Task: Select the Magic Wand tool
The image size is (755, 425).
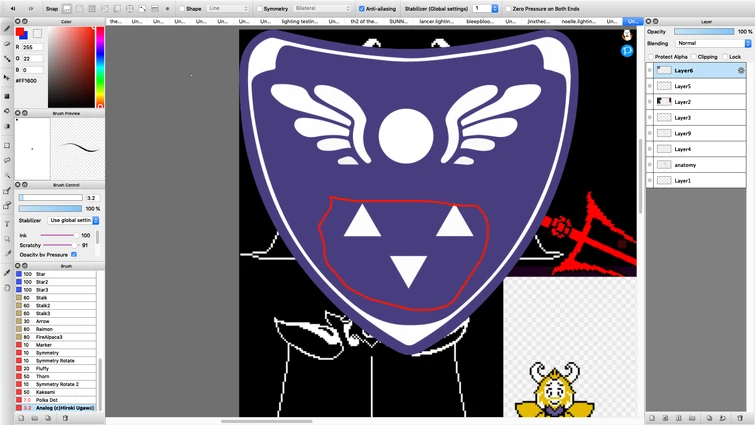Action: click(7, 175)
